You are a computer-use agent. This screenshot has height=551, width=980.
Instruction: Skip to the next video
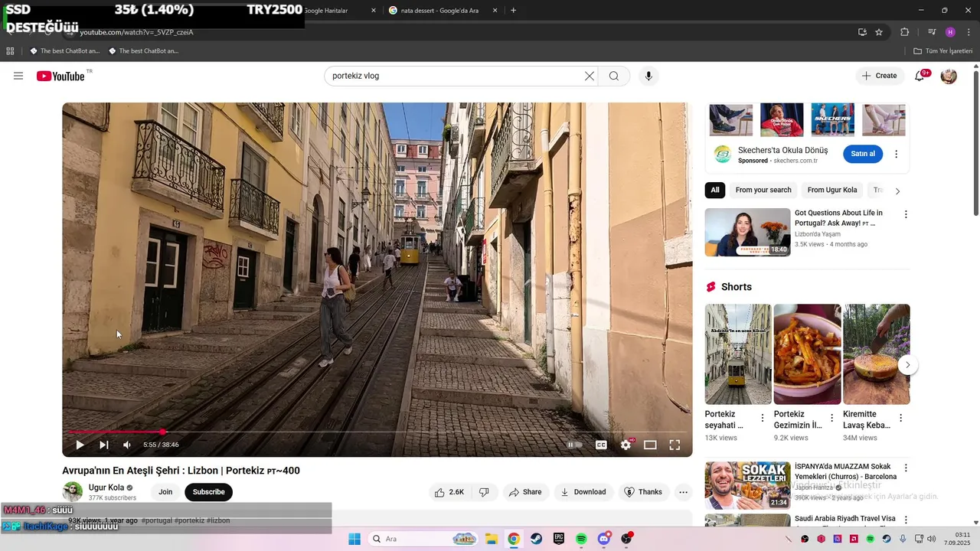(x=104, y=445)
